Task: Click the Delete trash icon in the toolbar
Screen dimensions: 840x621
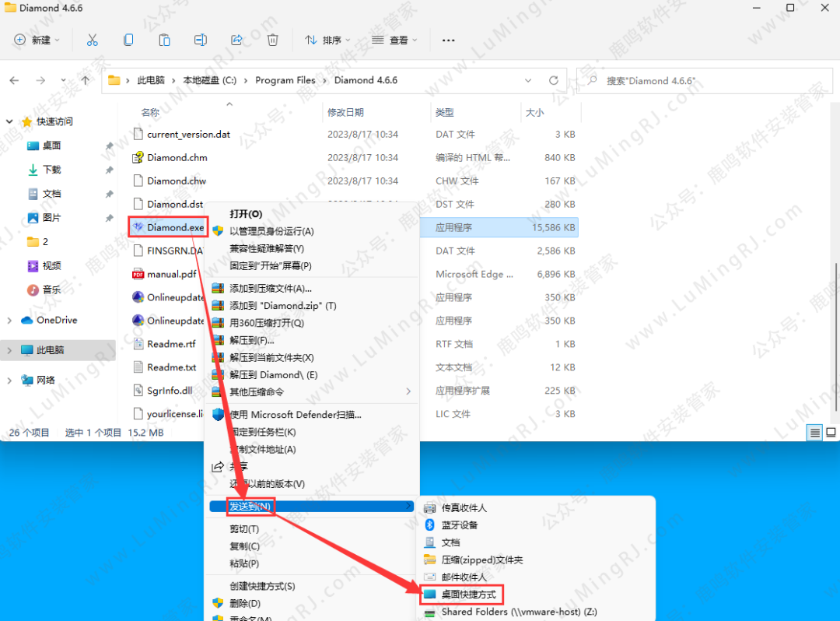Action: coord(272,39)
